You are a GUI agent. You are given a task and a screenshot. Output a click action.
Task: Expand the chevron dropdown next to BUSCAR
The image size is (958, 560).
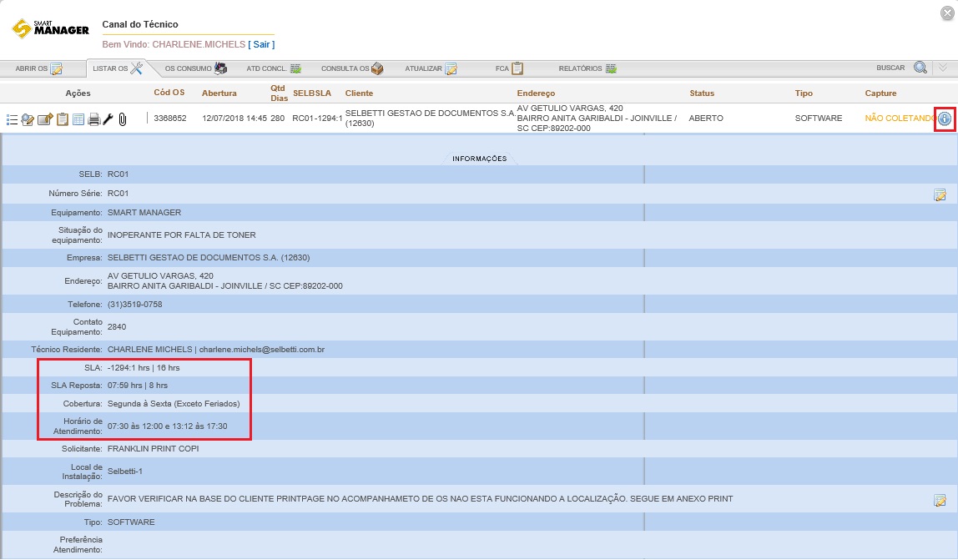[943, 68]
